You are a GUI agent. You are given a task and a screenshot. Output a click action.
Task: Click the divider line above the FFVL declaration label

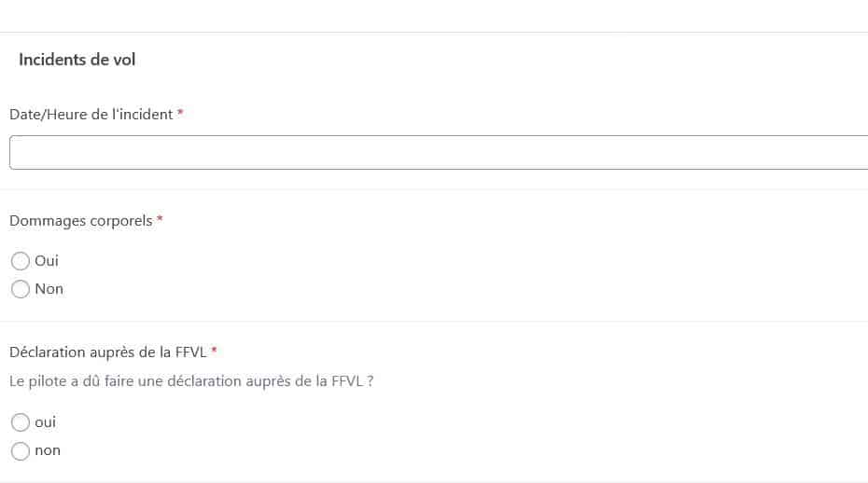click(x=434, y=322)
